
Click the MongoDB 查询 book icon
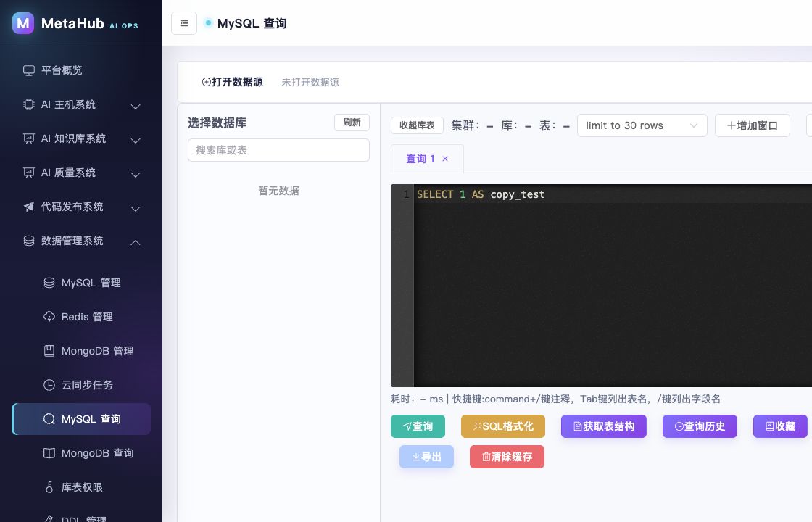[x=49, y=453]
